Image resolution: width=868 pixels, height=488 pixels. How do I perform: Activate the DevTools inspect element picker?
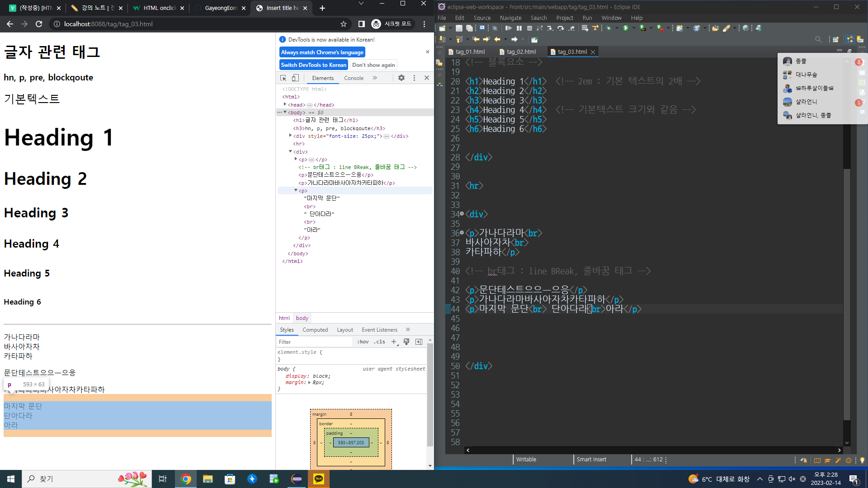[283, 78]
